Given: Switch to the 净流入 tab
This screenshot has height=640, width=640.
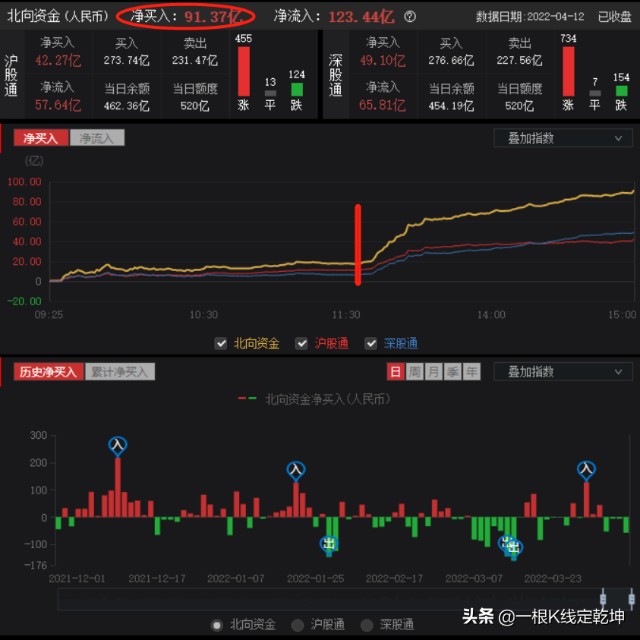Looking at the screenshot, I should tap(97, 138).
